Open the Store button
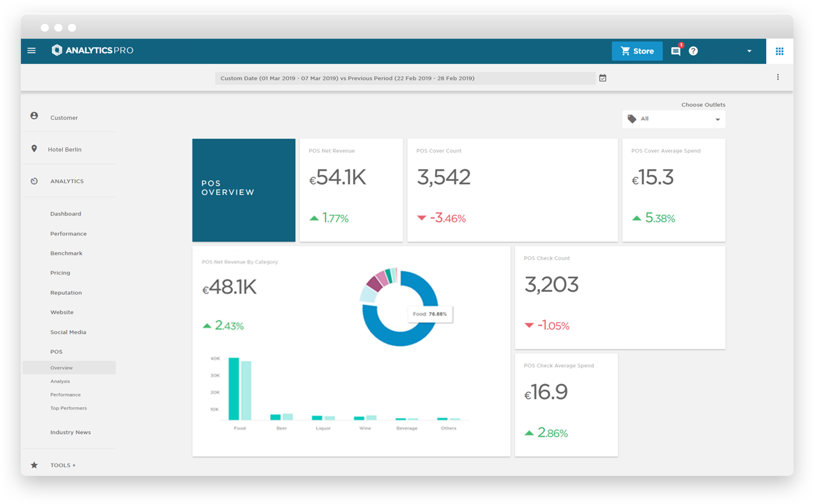This screenshot has height=504, width=814. click(x=637, y=51)
